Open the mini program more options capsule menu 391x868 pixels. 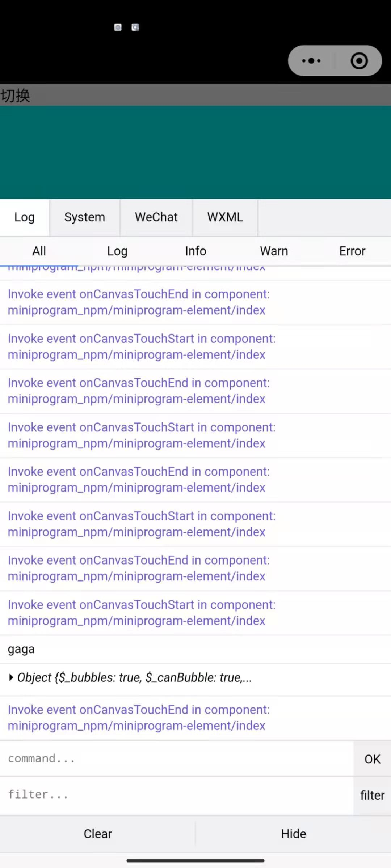click(x=311, y=61)
